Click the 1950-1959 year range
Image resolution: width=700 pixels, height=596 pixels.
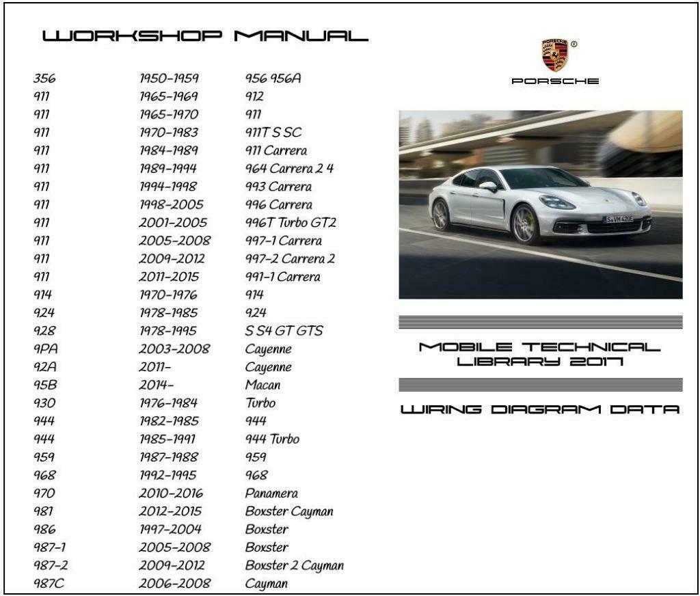coord(169,78)
